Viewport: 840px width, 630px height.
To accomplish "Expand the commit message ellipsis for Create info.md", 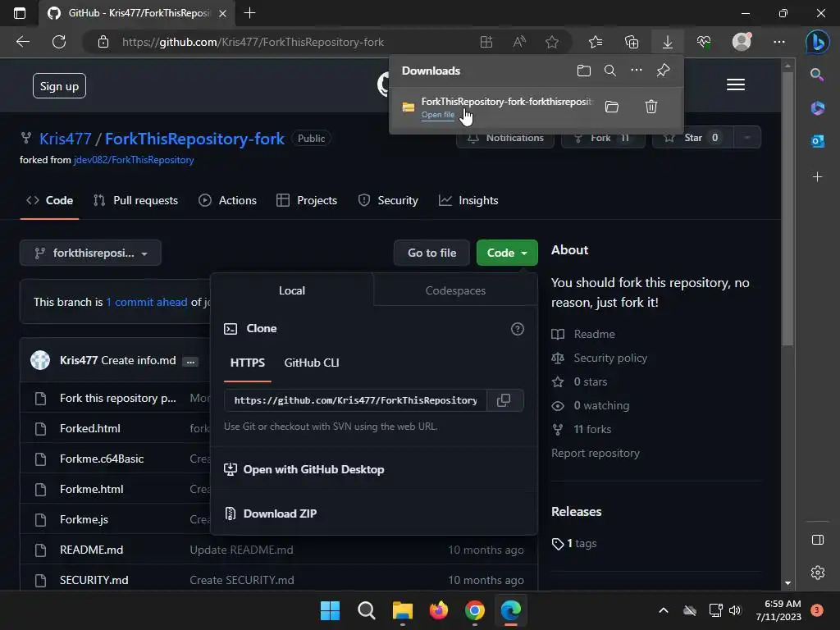I will tap(190, 362).
